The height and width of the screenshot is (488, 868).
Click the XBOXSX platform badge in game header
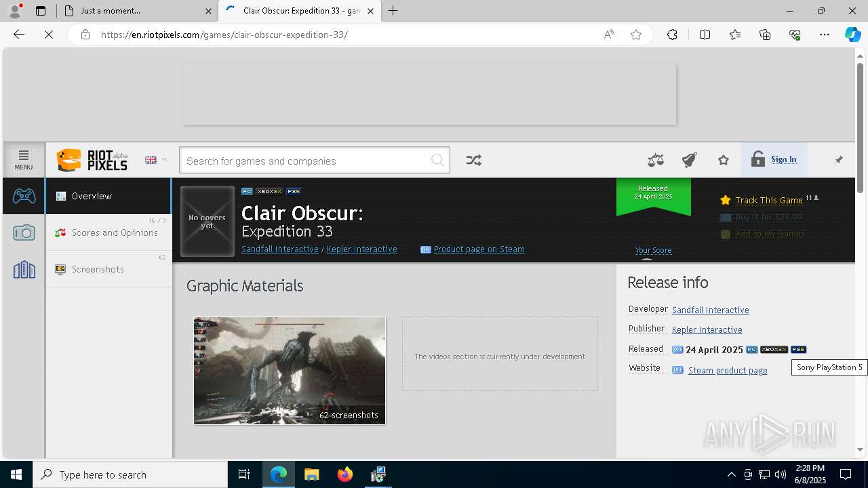click(x=269, y=191)
